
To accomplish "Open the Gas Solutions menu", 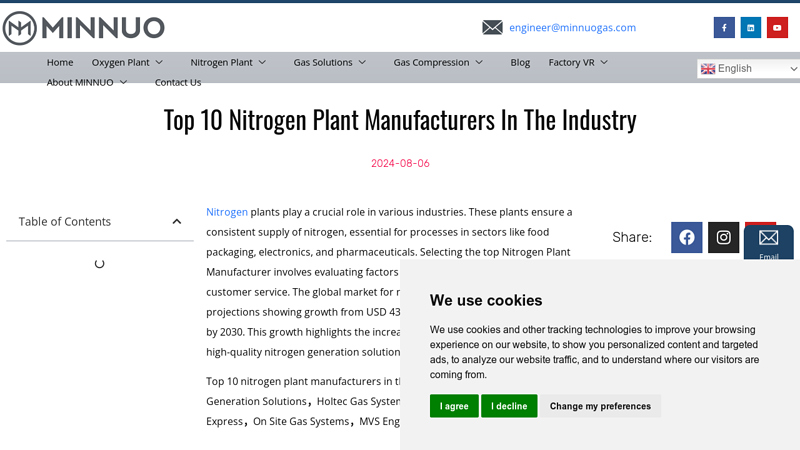I will pyautogui.click(x=323, y=62).
